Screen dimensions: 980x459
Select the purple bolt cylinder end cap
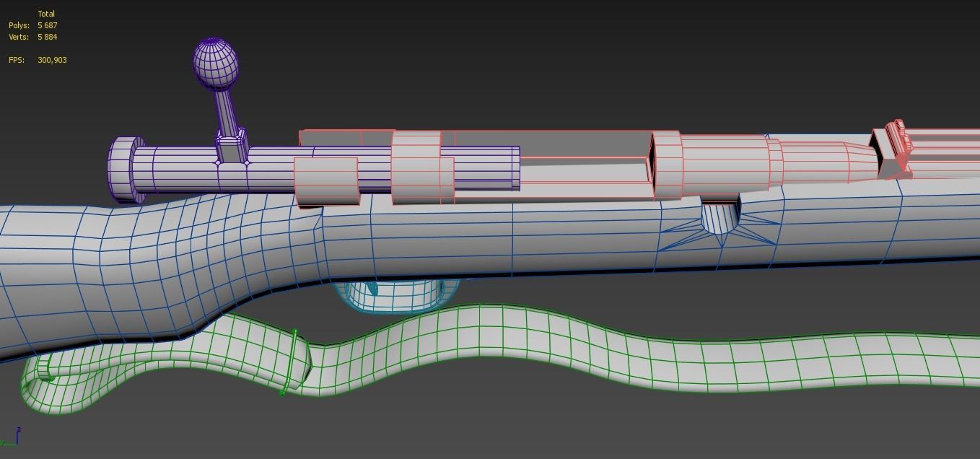(x=125, y=170)
